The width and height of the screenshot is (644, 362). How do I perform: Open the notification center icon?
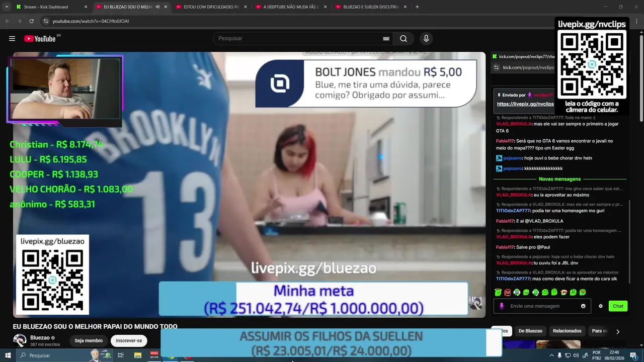633,355
